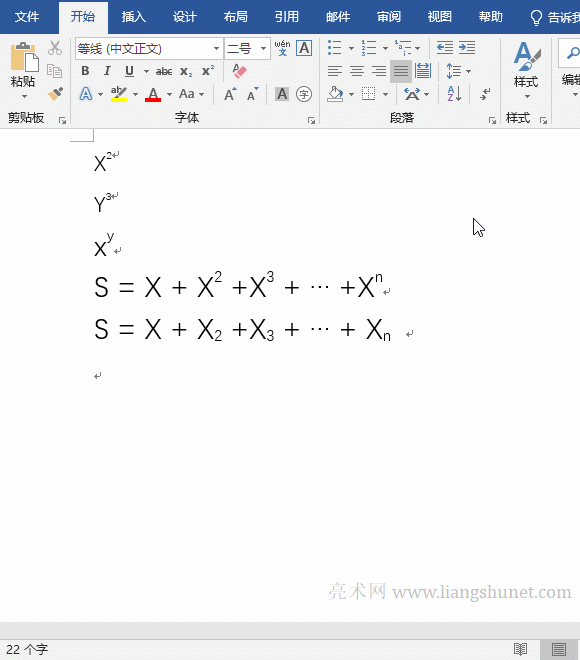
Task: Apply yellow text highlight color
Action: (119, 94)
